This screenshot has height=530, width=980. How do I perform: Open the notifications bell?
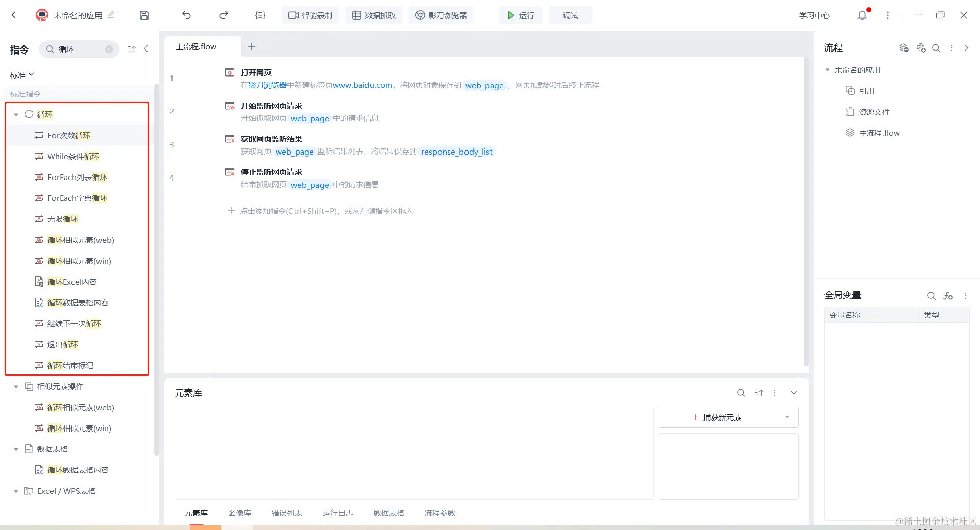[862, 15]
